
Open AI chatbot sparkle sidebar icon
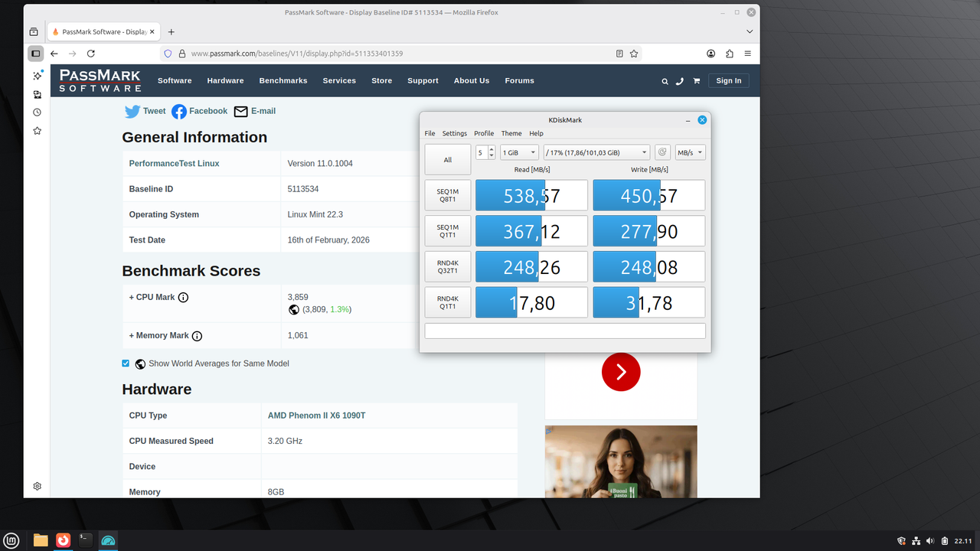pyautogui.click(x=37, y=76)
